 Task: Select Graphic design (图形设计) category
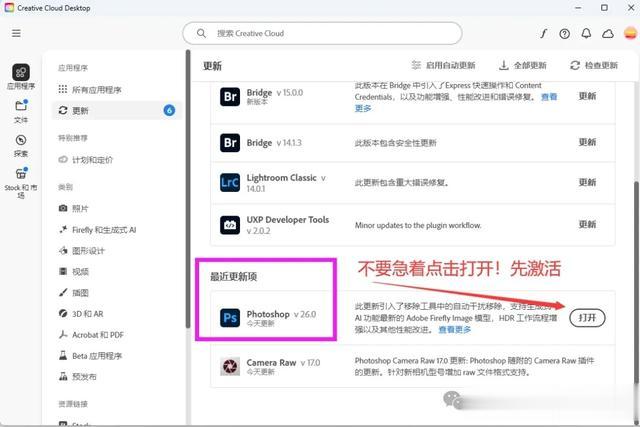[82, 251]
